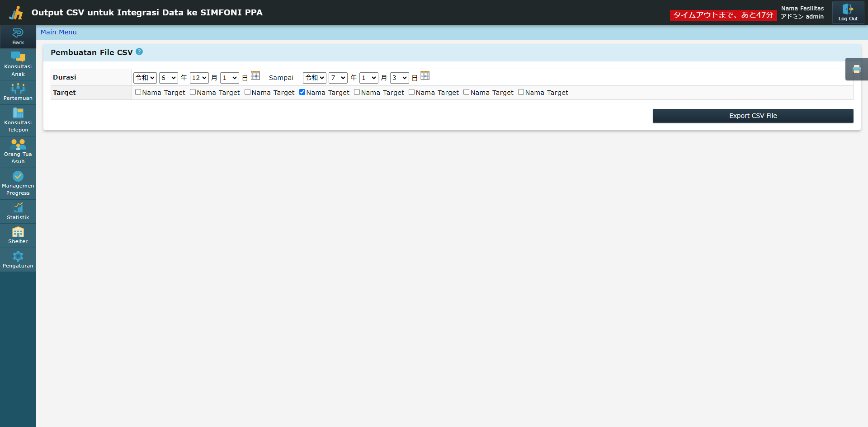
Task: Click the help icon beside Pembuatan File CSV
Action: pos(139,52)
